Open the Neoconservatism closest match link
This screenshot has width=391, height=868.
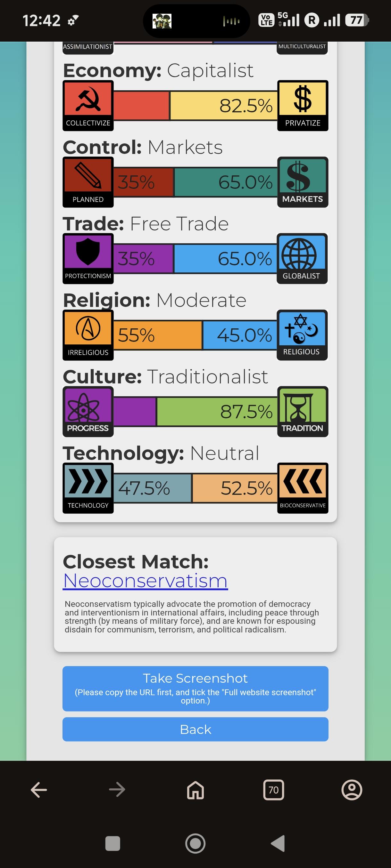click(x=146, y=581)
